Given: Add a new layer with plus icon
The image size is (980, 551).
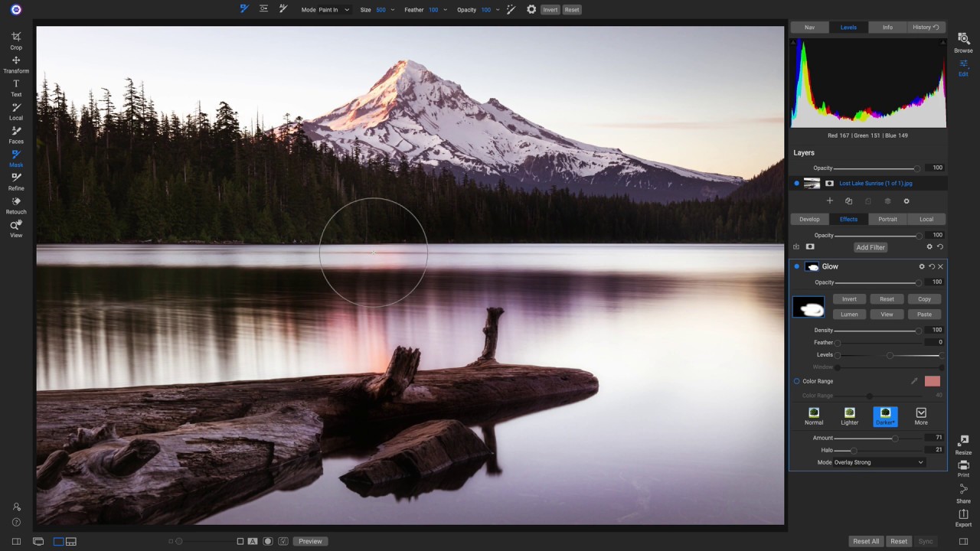Looking at the screenshot, I should coord(829,201).
